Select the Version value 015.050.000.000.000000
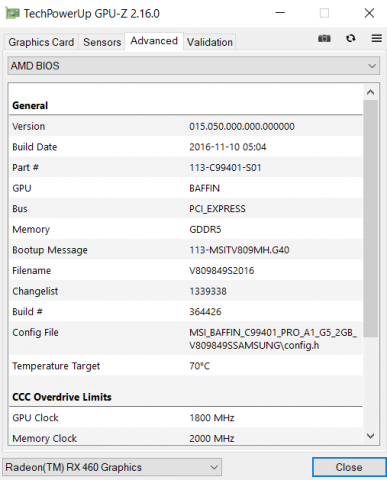This screenshot has width=387, height=480. (x=242, y=127)
